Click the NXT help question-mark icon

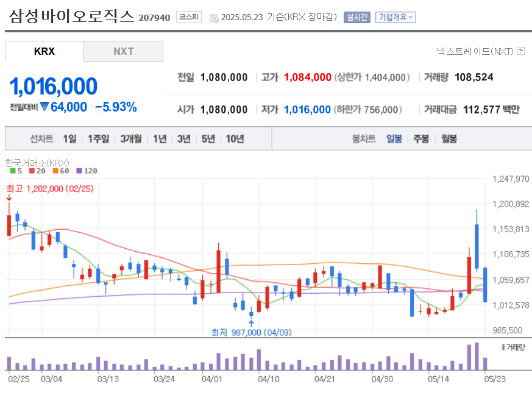(x=521, y=51)
